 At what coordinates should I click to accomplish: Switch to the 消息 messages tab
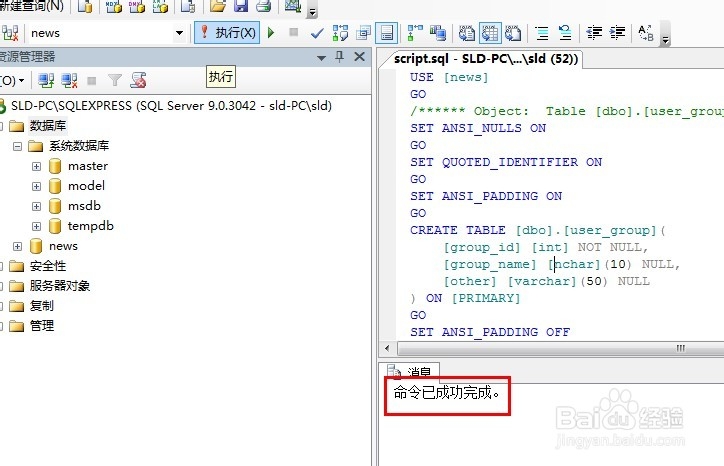[x=410, y=370]
